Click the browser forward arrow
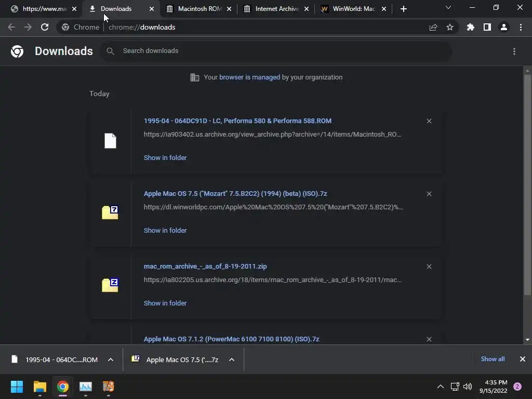Screen dimensions: 532x399 pyautogui.click(x=28, y=27)
